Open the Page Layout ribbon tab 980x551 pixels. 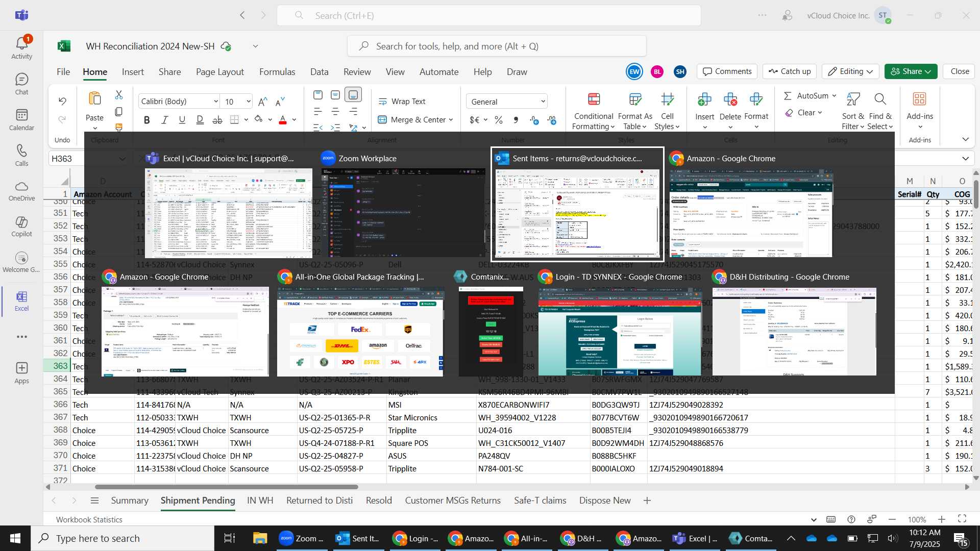(220, 72)
